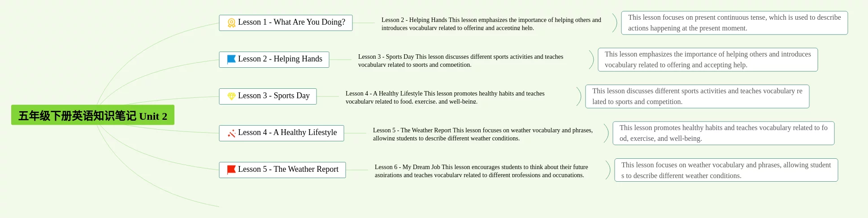Click the summary box about present continuous tense
This screenshot has height=218, width=868.
tap(734, 23)
